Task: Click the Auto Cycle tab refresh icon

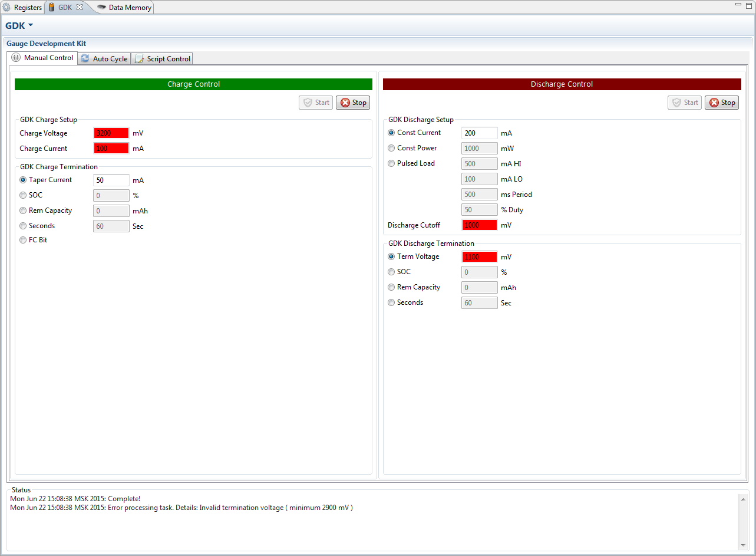Action: point(85,58)
